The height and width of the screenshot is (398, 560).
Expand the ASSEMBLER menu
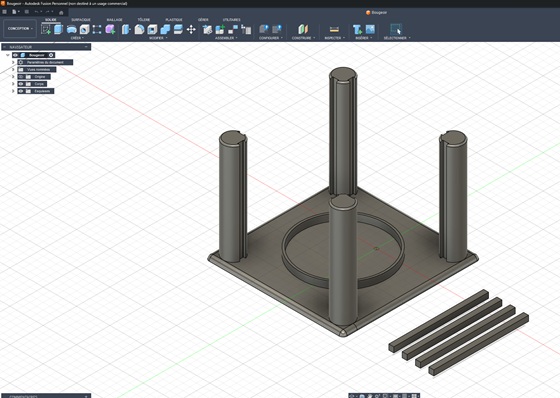coord(226,38)
